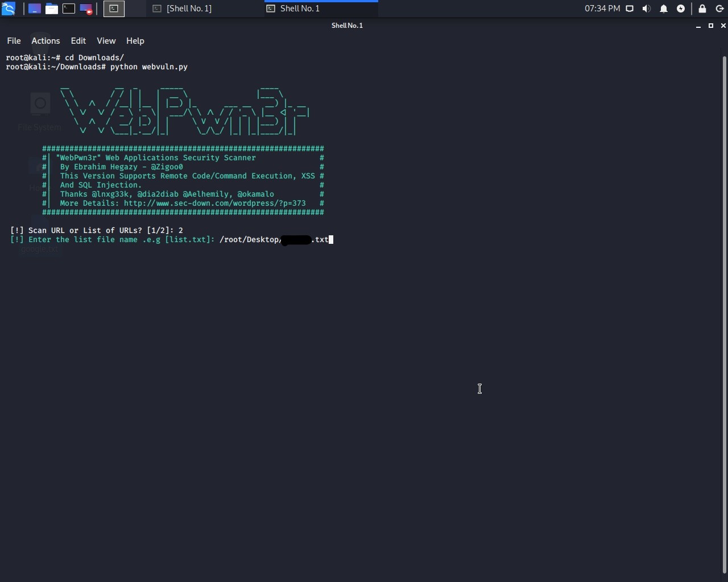Launch the file manager from the panel
The width and height of the screenshot is (728, 582).
(52, 9)
